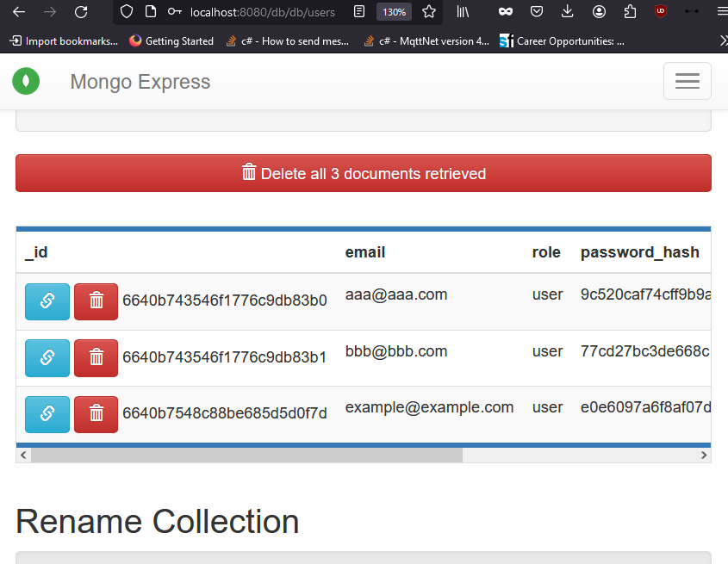Open the library bookshelf icon
Viewport: 728px width, 564px height.
coord(463,11)
